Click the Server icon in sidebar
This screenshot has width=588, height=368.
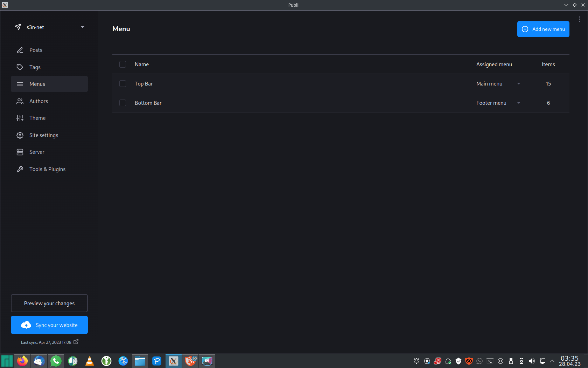[x=20, y=152]
